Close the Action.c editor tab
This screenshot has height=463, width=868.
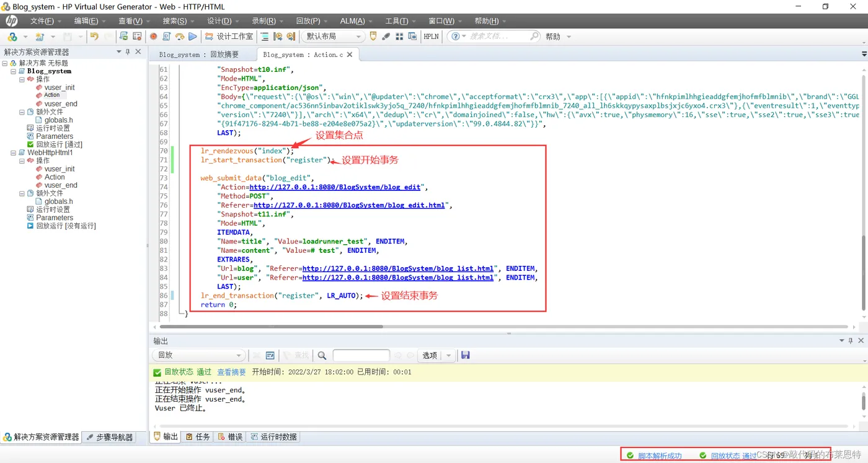350,55
